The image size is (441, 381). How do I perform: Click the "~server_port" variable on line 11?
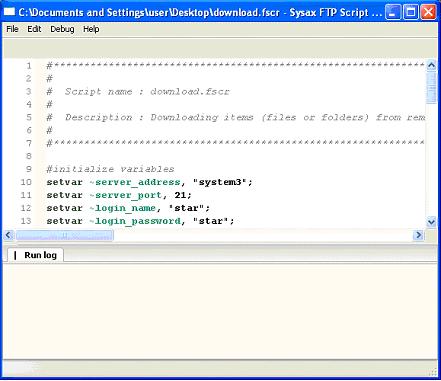(126, 195)
